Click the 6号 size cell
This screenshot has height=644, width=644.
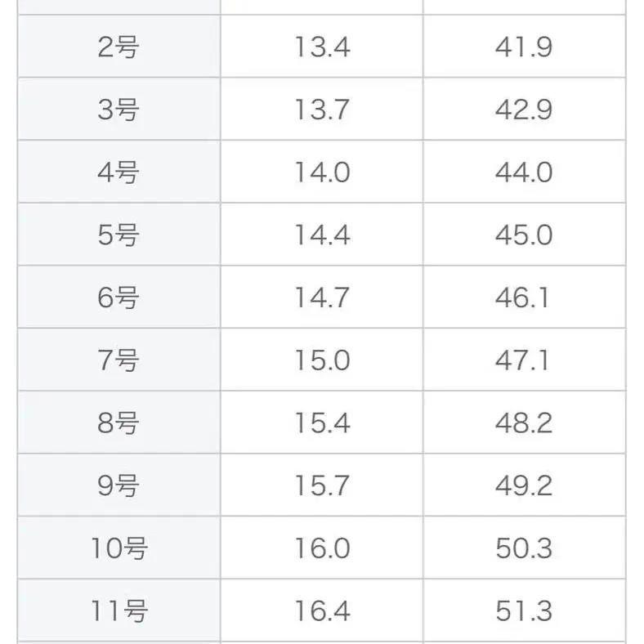pyautogui.click(x=119, y=297)
